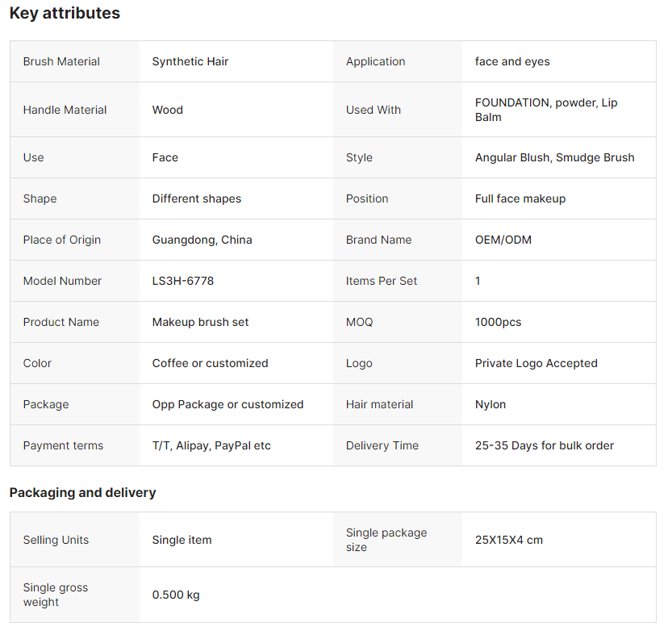Select the T/T, Alipay, PayPal etc value
Viewport: 672px width, 635px height.
click(211, 445)
